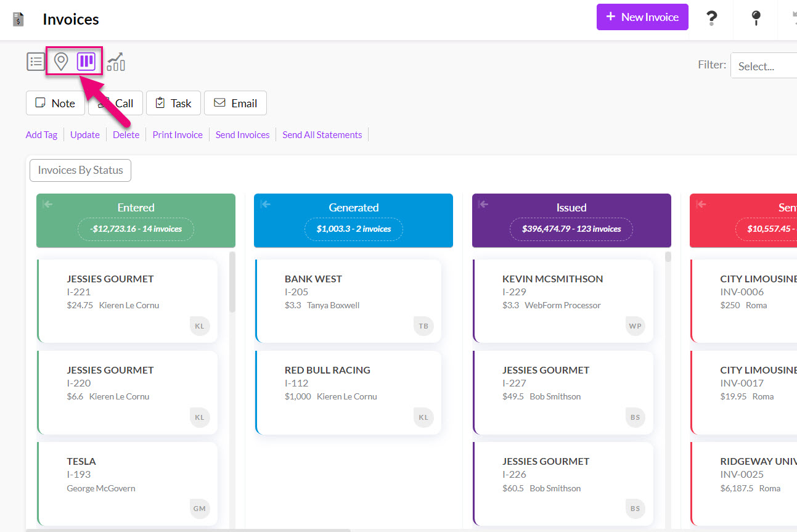Click the Send All Statements link

click(x=322, y=135)
